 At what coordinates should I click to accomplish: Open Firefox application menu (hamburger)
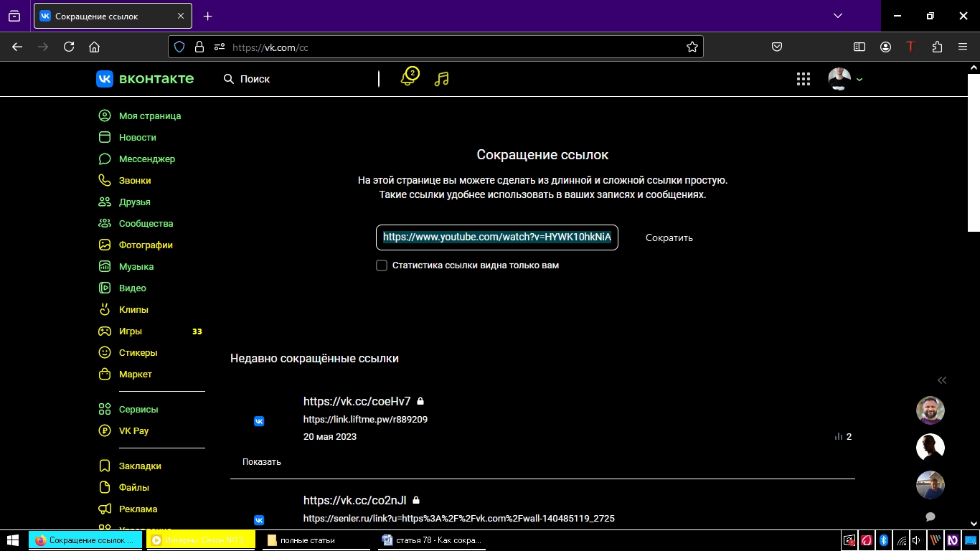pyautogui.click(x=963, y=47)
